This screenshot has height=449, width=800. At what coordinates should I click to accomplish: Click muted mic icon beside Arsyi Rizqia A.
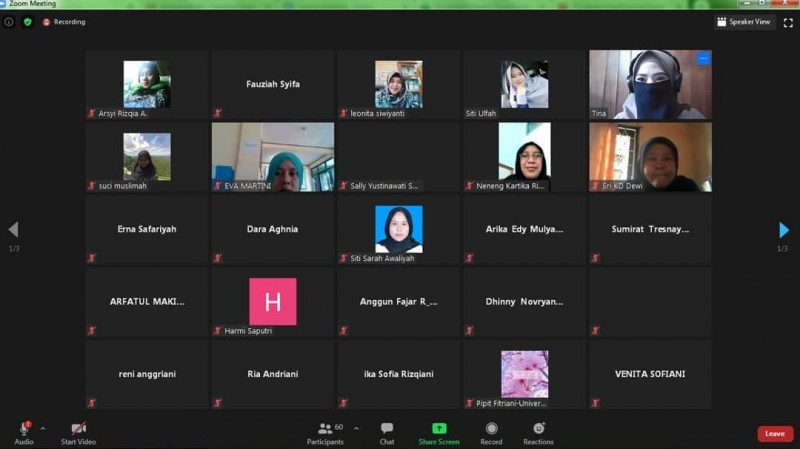coord(92,113)
